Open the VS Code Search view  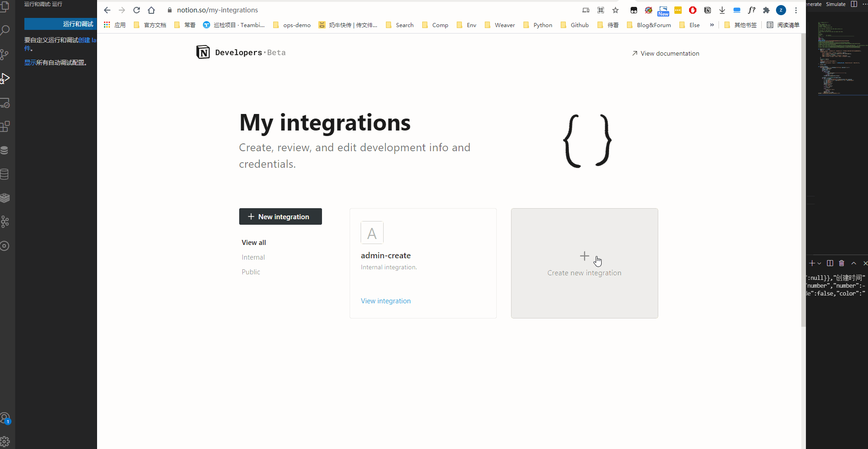pyautogui.click(x=5, y=31)
